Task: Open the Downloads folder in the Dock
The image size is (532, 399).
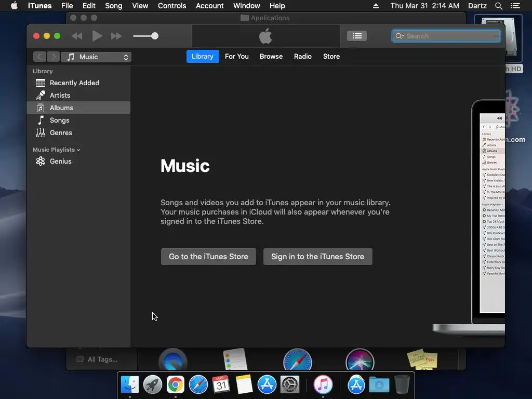Action: 379,384
